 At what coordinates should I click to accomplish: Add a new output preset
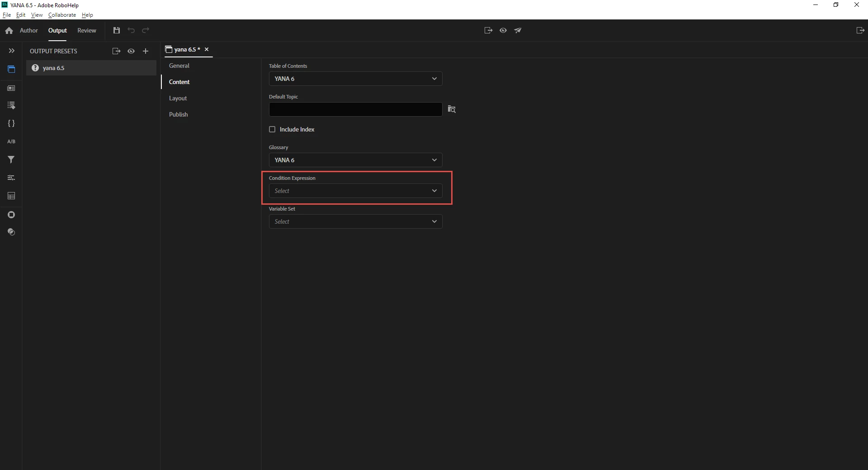coord(146,51)
